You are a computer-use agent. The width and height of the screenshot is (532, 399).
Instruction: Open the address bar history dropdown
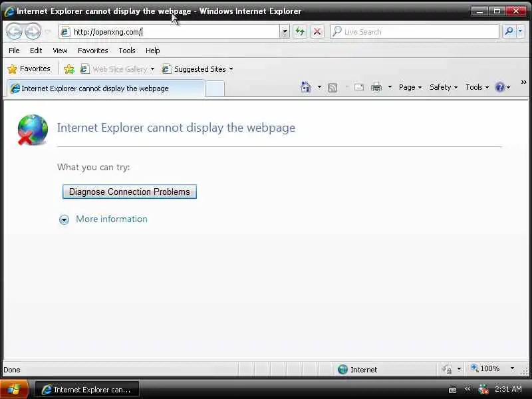point(285,32)
